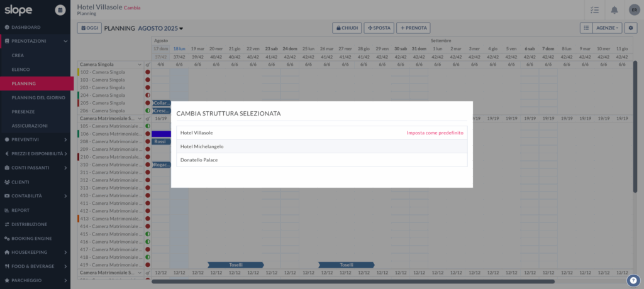Image resolution: width=644 pixels, height=289 pixels.
Task: Open the notifications bell
Action: pos(614,10)
